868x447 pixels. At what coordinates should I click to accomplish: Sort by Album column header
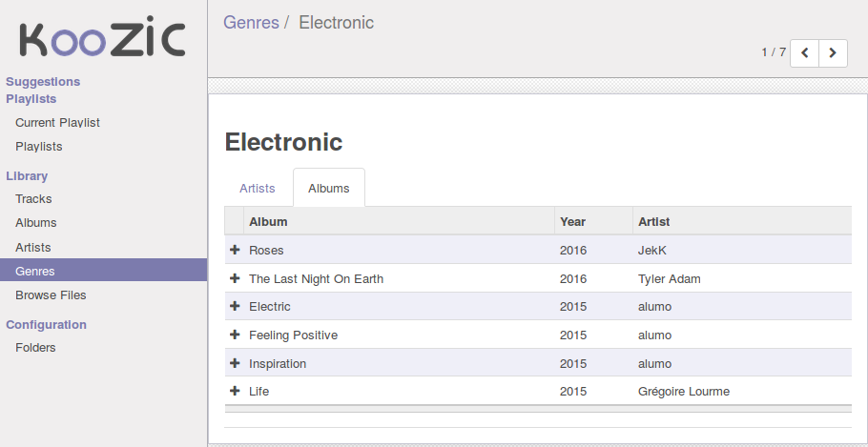(399, 222)
